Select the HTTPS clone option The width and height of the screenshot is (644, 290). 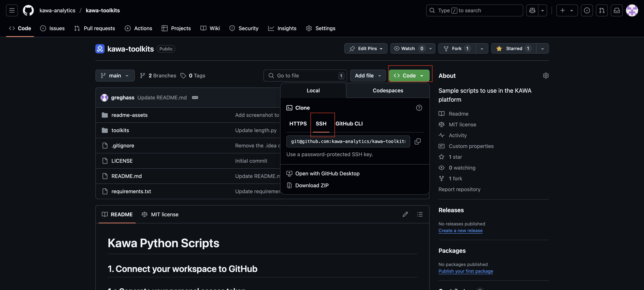(x=298, y=124)
